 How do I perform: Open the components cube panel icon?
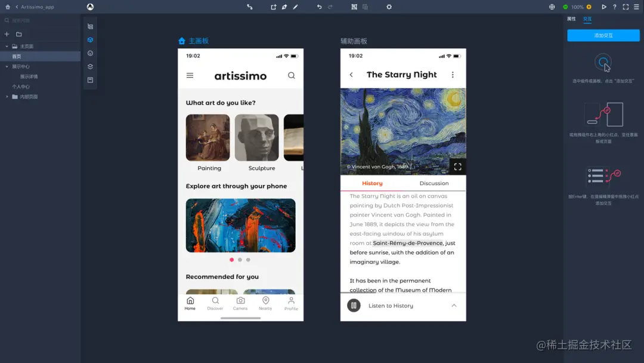91,40
